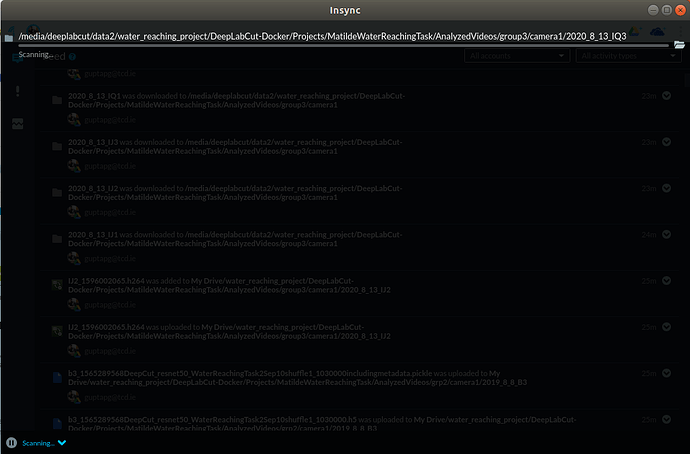Open the includingmetadata.pickle file name link
This screenshot has height=454, width=690.
click(x=250, y=373)
